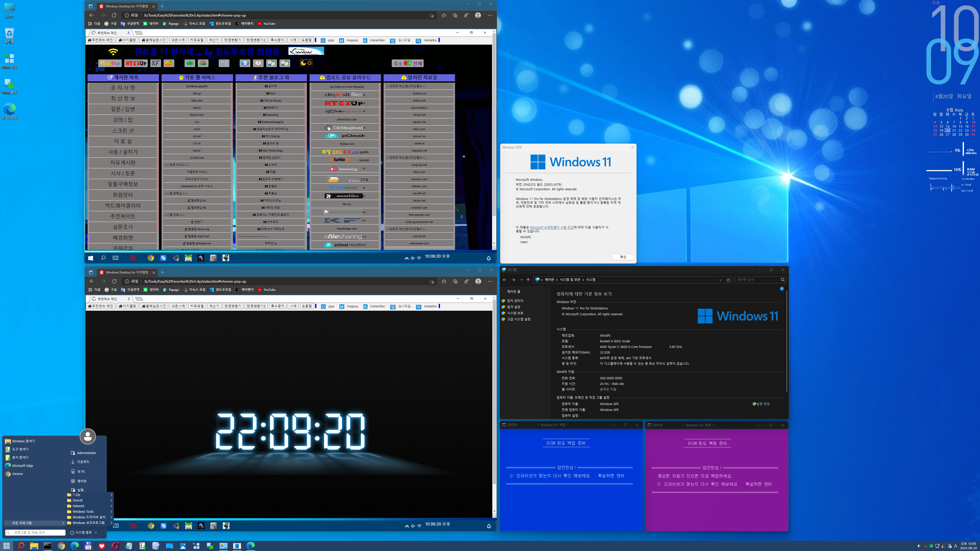Viewport: 980px width, 551px height.
Task: Open Windows 탐색기 from the Start menu
Action: [x=20, y=441]
